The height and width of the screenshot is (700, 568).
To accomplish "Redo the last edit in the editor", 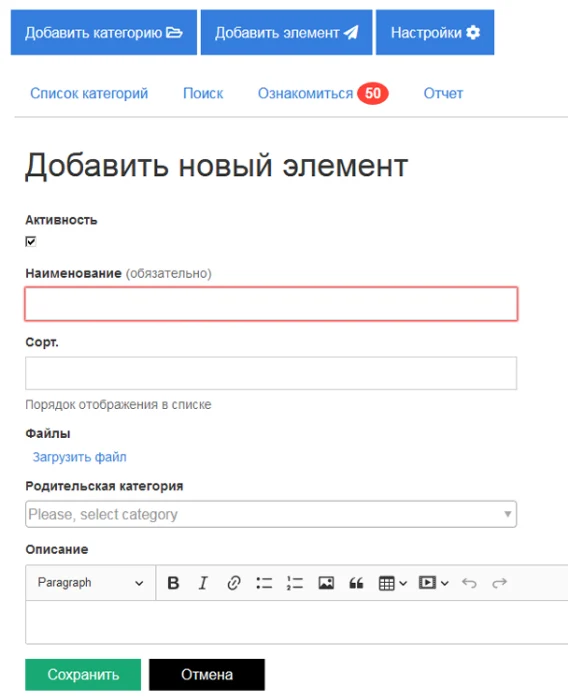I will tap(499, 583).
